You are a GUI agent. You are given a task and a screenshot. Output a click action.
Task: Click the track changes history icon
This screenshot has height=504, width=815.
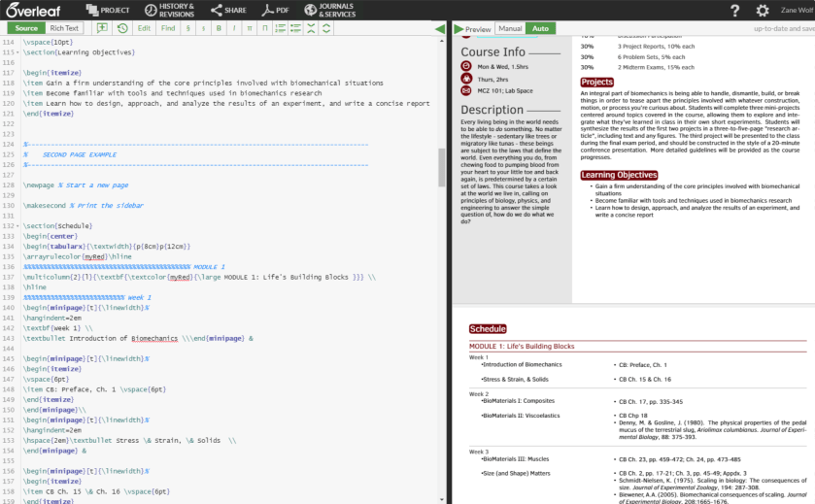(x=122, y=28)
